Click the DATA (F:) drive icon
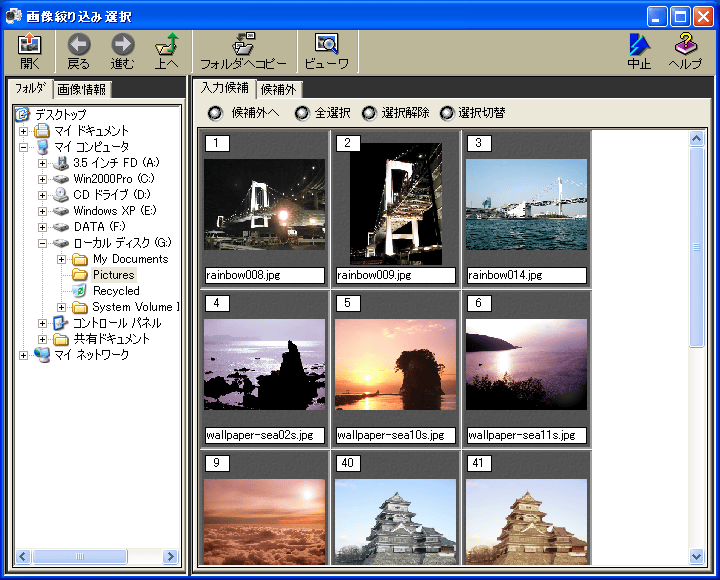 (x=61, y=227)
